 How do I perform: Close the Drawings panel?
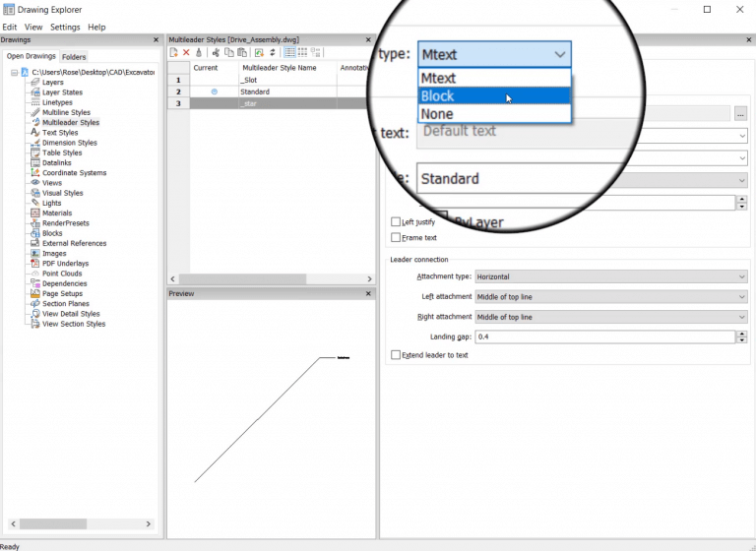point(156,40)
